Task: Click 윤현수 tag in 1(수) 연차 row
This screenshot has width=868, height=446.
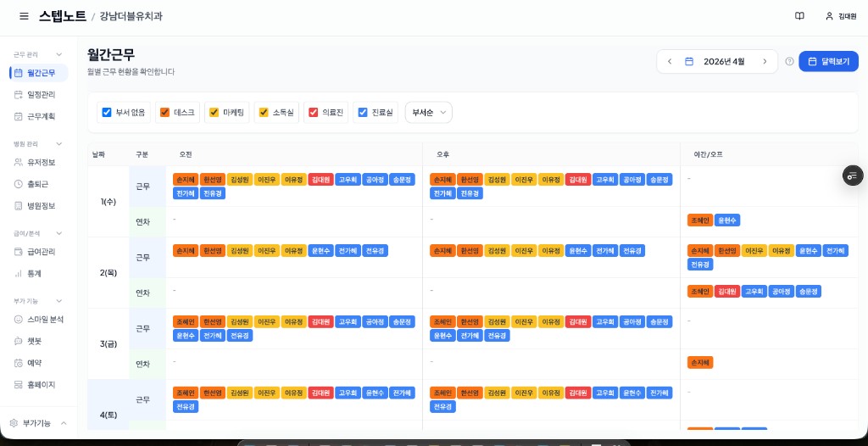Action: click(x=727, y=220)
